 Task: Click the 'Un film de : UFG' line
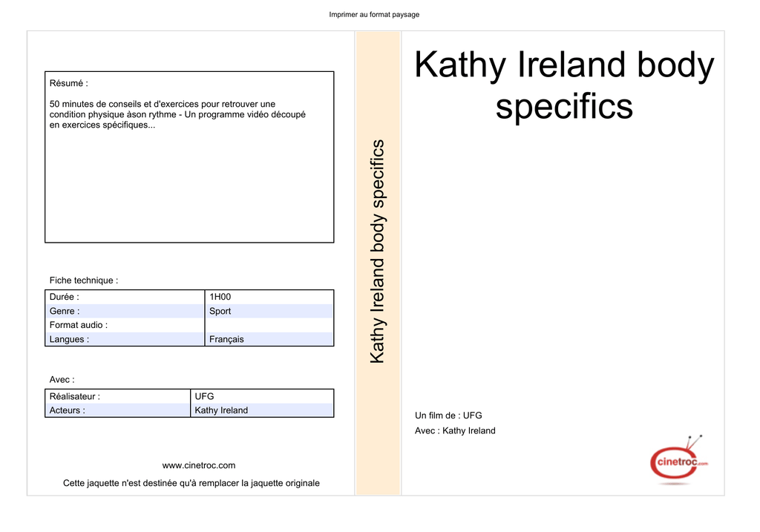[448, 416]
